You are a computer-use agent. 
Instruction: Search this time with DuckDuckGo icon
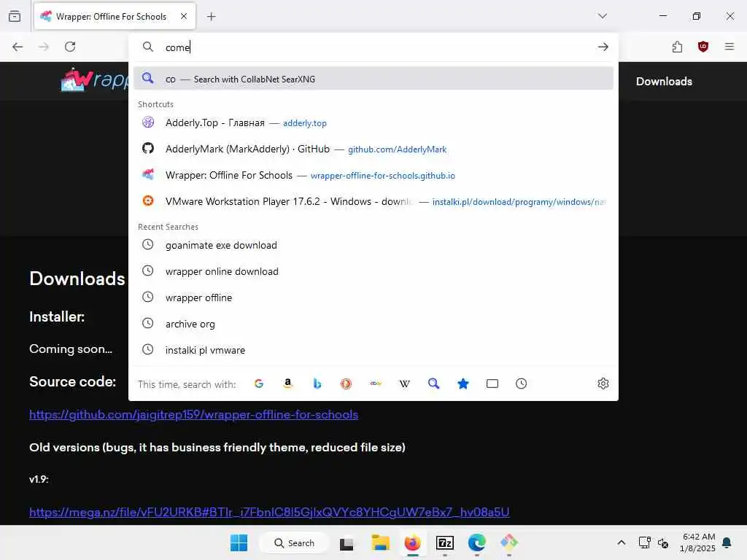(x=347, y=384)
